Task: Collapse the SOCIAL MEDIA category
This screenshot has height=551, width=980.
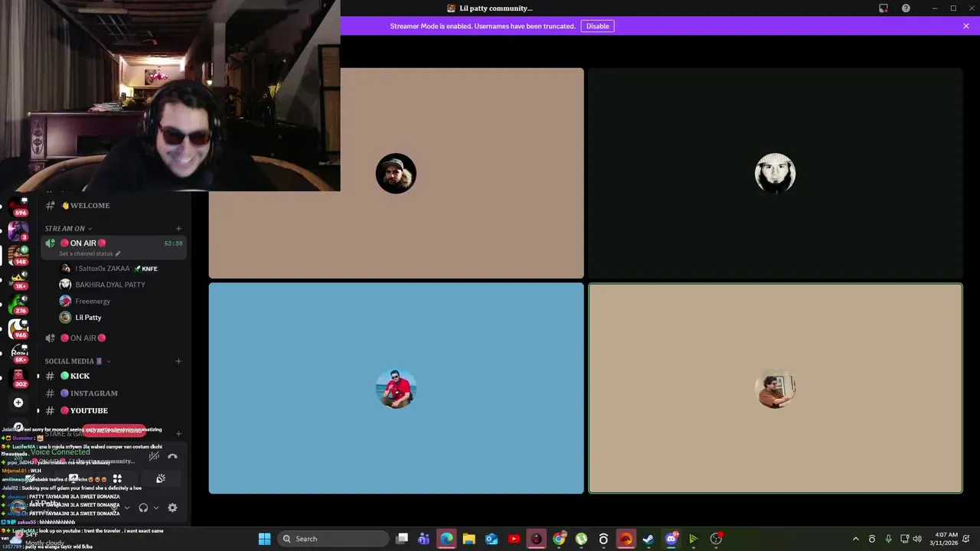Action: 77,361
